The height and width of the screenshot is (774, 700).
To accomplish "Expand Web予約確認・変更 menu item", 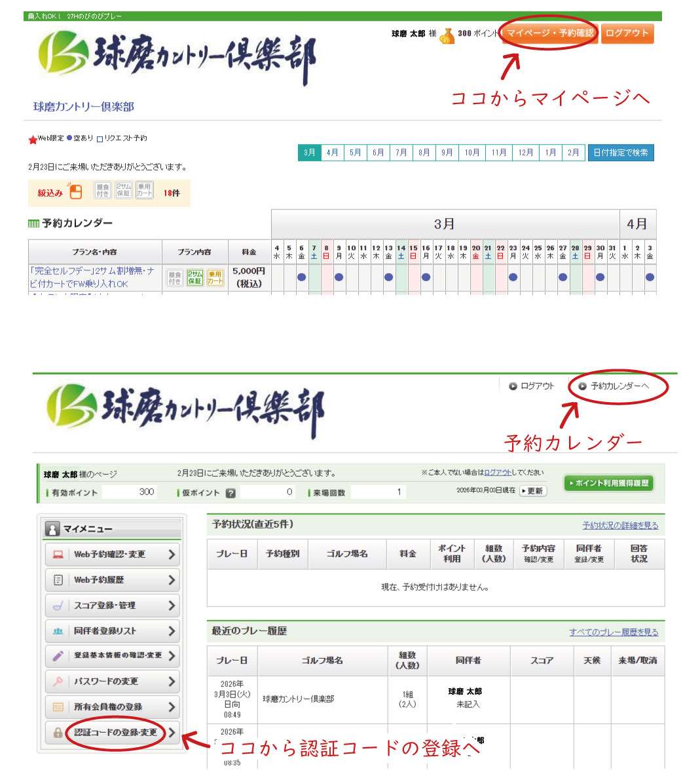I will (113, 555).
